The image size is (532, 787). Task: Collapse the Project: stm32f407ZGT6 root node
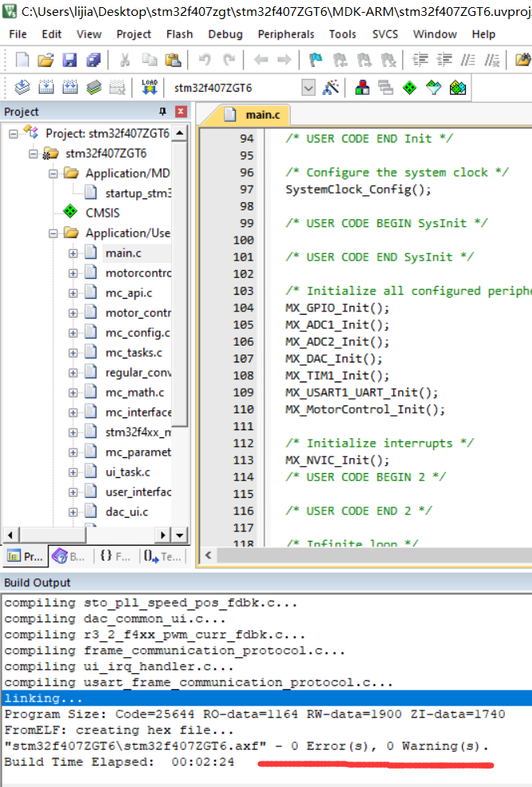coord(13,134)
